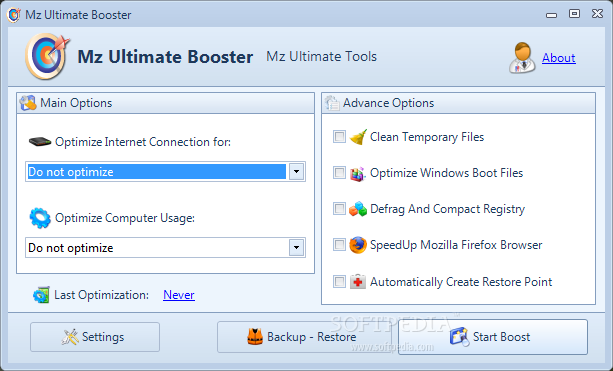Minimize the Mz Ultimate Booster window

pos(551,15)
